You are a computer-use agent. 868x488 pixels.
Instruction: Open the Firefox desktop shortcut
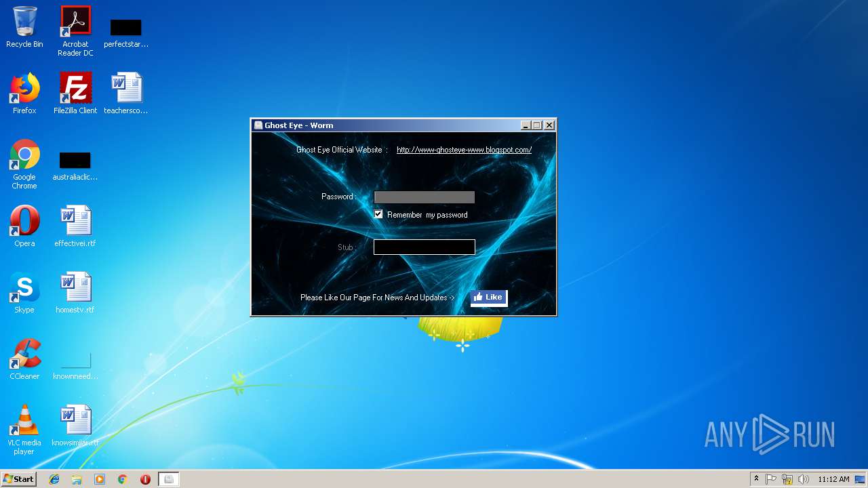(x=24, y=94)
